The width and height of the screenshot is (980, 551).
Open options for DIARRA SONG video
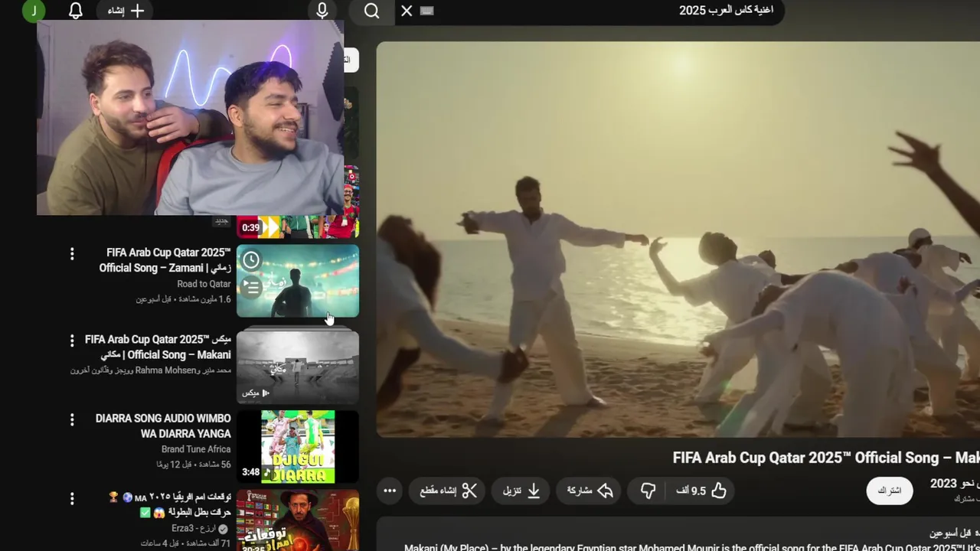click(x=72, y=419)
